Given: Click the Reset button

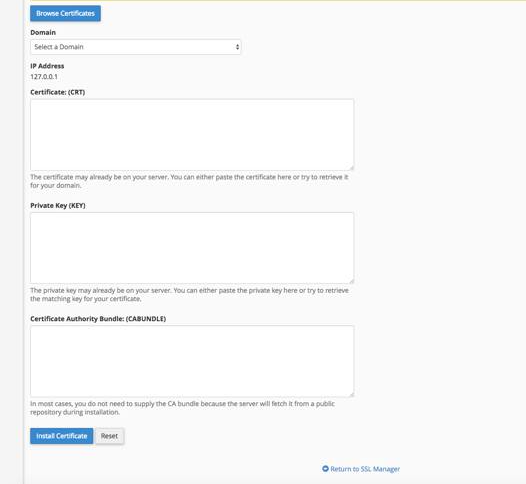Looking at the screenshot, I should [x=109, y=436].
